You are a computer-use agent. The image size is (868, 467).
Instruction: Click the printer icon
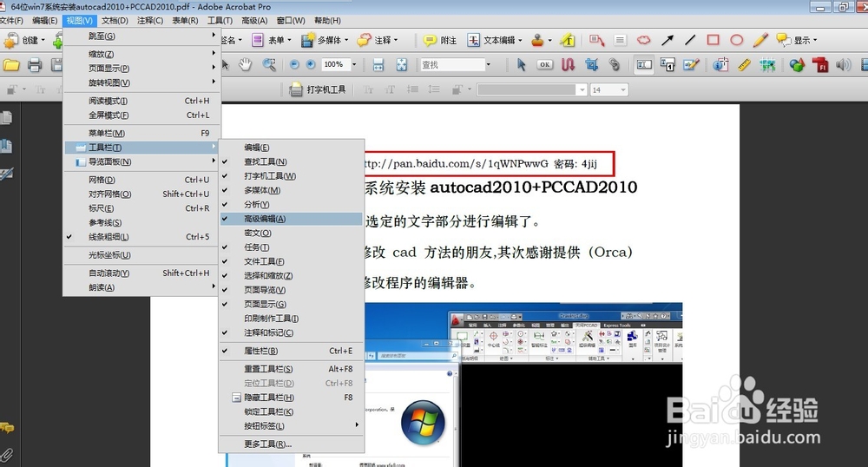35,65
